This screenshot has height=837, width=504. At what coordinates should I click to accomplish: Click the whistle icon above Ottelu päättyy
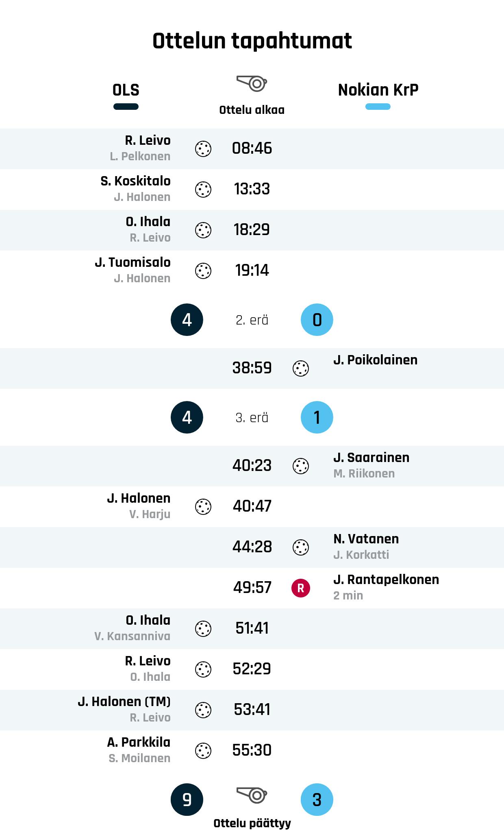point(252,795)
